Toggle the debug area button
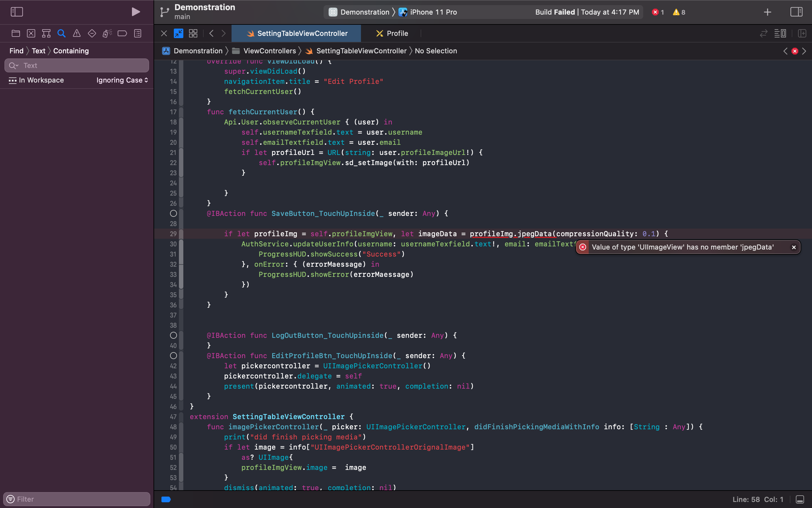 tap(800, 499)
